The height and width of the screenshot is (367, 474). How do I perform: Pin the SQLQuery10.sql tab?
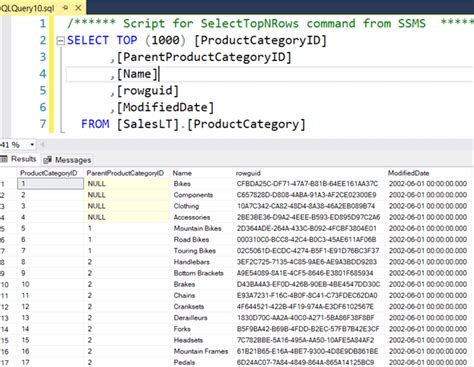(x=65, y=7)
